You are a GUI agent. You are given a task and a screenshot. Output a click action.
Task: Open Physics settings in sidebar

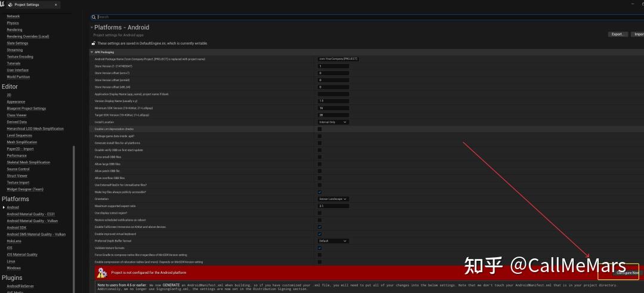[x=13, y=23]
